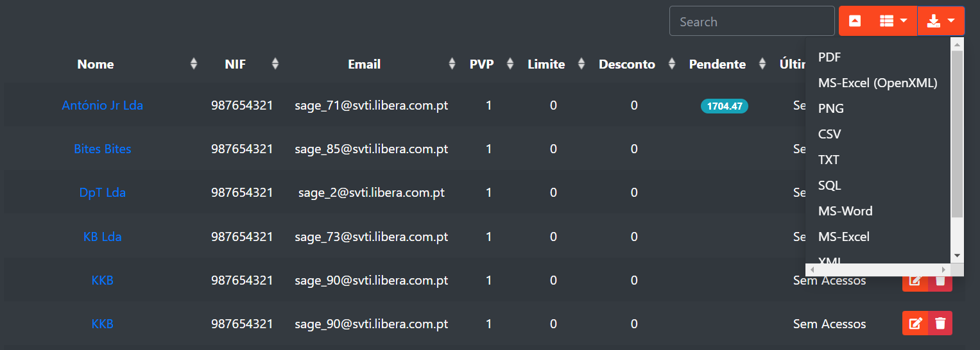The width and height of the screenshot is (980, 350).
Task: Click the caret-up toggle button beside Search
Action: [854, 21]
